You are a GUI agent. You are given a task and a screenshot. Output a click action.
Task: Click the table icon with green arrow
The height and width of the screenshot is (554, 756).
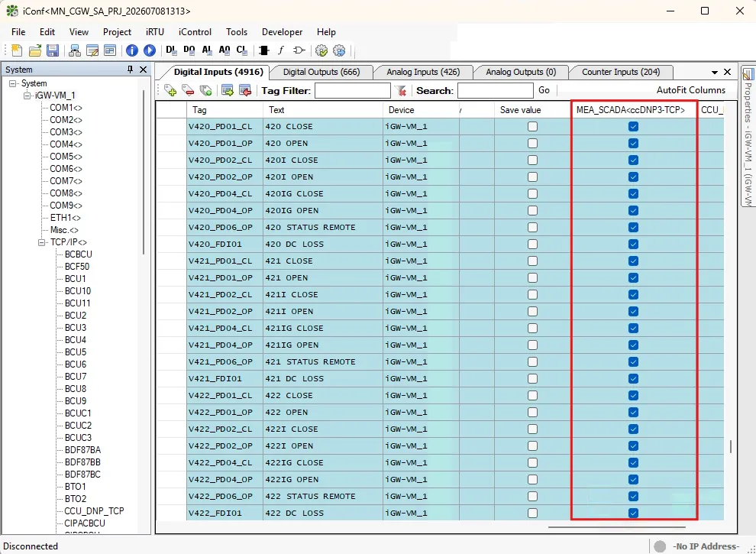tap(228, 90)
